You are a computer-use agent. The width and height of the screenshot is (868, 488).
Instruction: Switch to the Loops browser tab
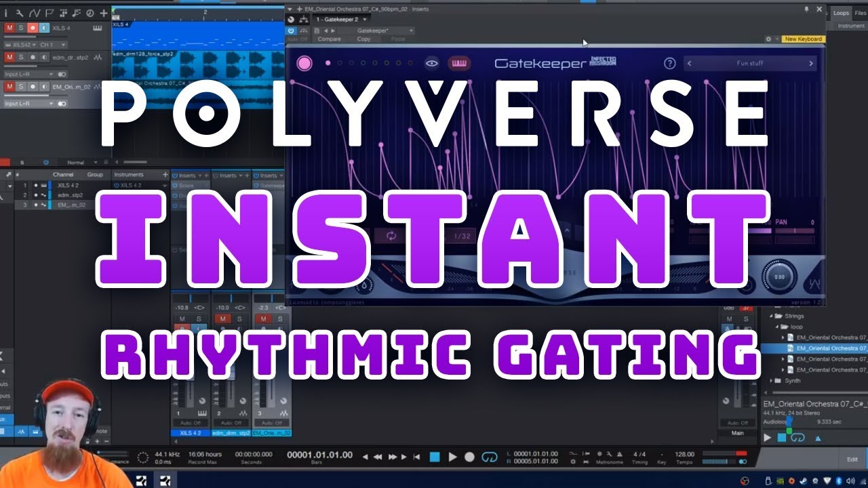(x=841, y=13)
